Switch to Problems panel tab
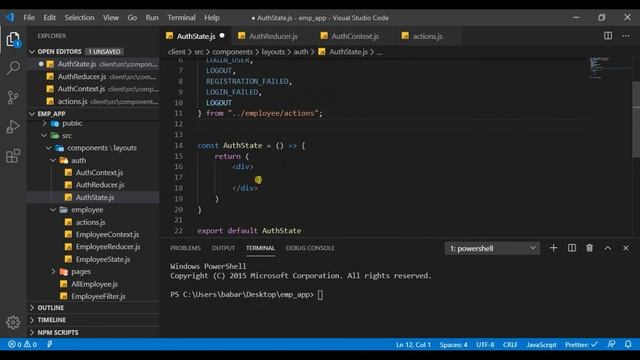This screenshot has width=640, height=360. click(x=185, y=248)
